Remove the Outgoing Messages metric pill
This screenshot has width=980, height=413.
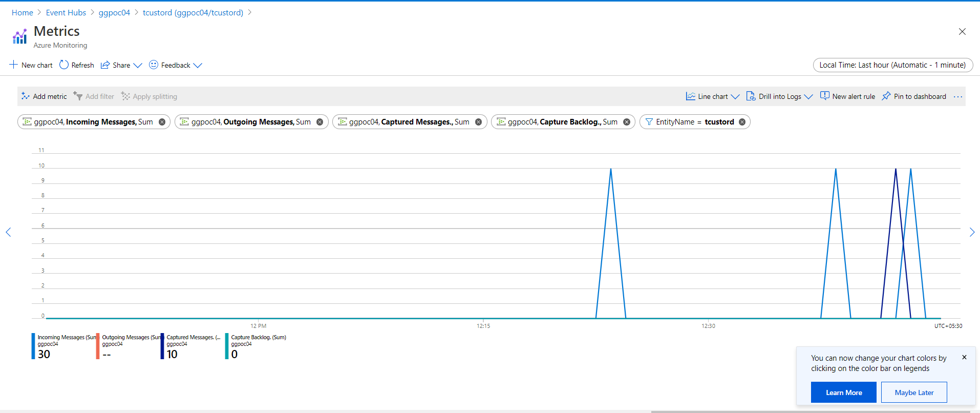tap(319, 122)
